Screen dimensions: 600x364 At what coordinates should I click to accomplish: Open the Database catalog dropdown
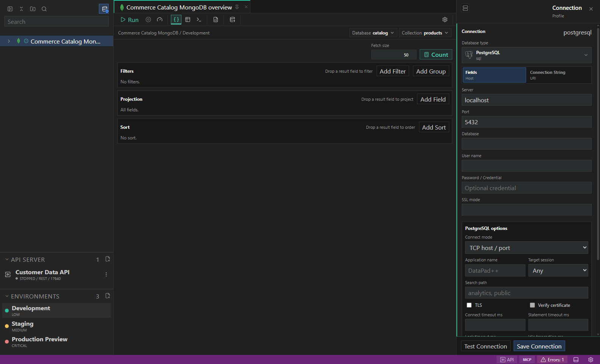point(373,33)
